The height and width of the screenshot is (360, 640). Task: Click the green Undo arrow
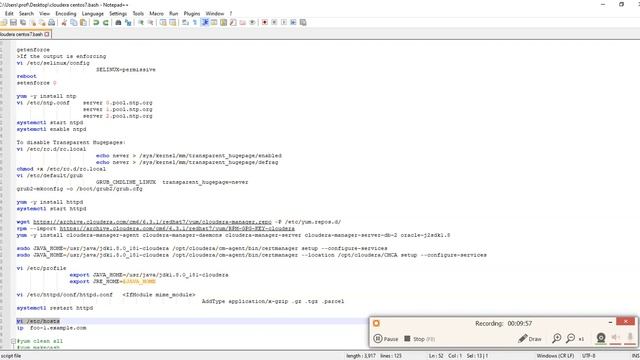tap(96, 22)
